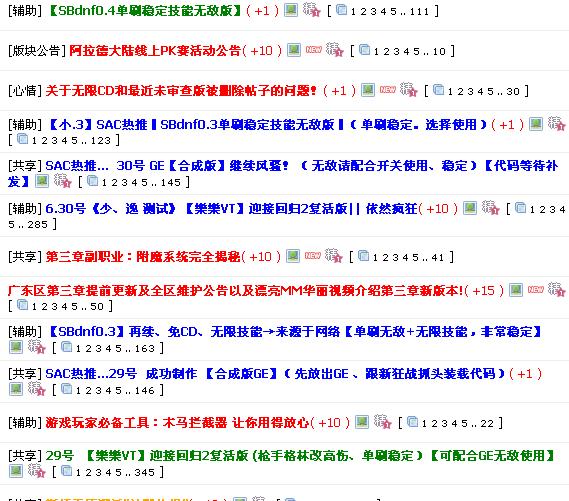569x501 pixels.
Task: Click NEW badge on 广东区第三章 announcement
Action: [x=536, y=289]
